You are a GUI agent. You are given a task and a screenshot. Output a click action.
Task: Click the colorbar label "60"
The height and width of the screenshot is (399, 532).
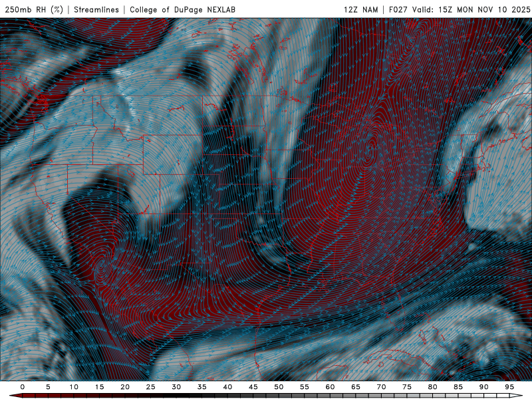[330, 387]
